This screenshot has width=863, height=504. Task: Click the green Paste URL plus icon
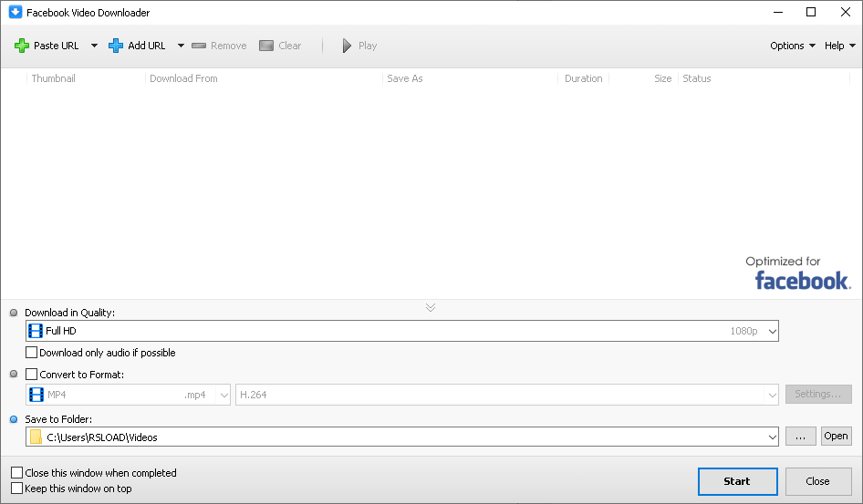22,46
